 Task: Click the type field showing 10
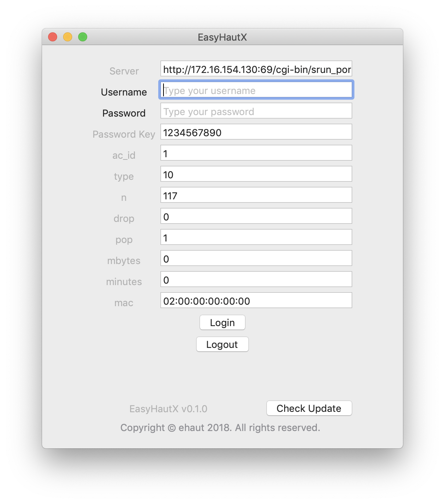(256, 174)
